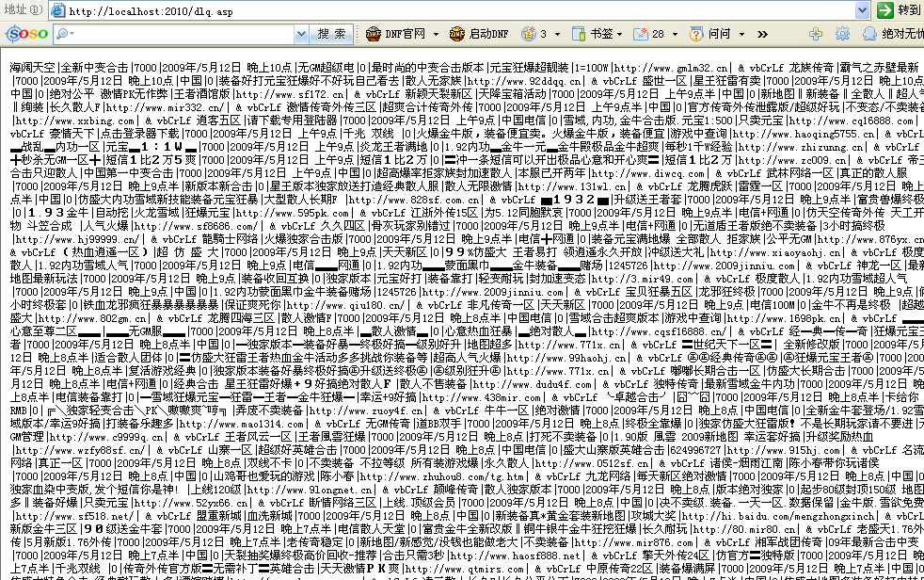Open the toolbar settings gear icon
This screenshot has height=580, width=924.
(x=842, y=34)
